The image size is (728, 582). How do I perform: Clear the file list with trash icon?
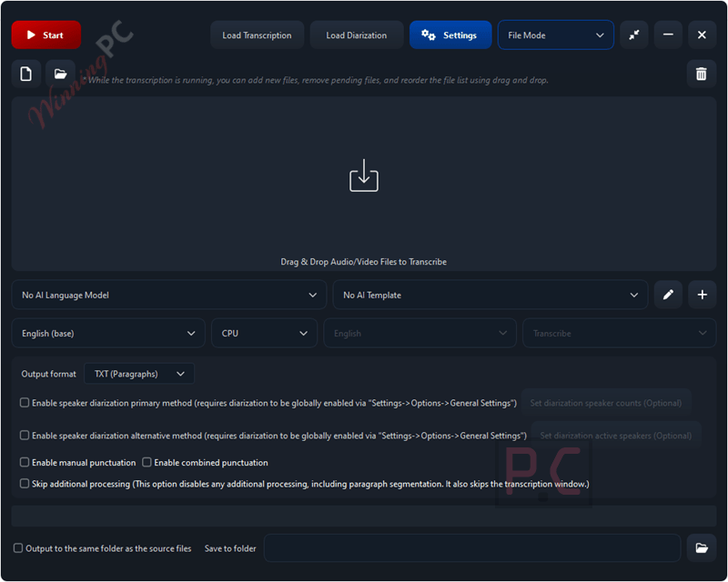point(701,74)
